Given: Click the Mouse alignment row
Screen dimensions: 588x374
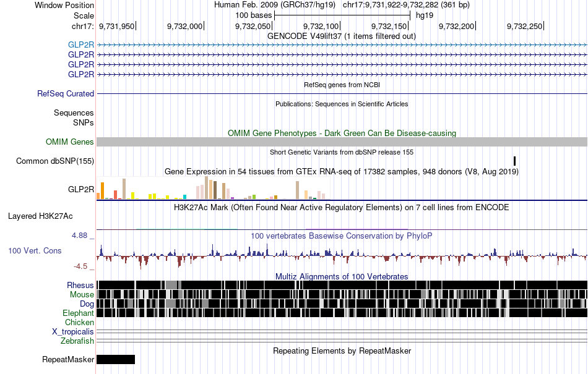Looking at the screenshot, I should (x=342, y=294).
